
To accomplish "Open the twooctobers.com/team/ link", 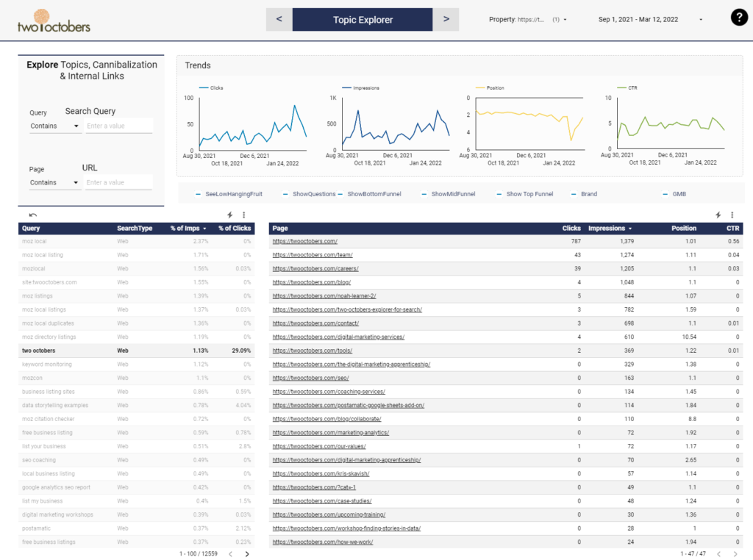I will 313,255.
